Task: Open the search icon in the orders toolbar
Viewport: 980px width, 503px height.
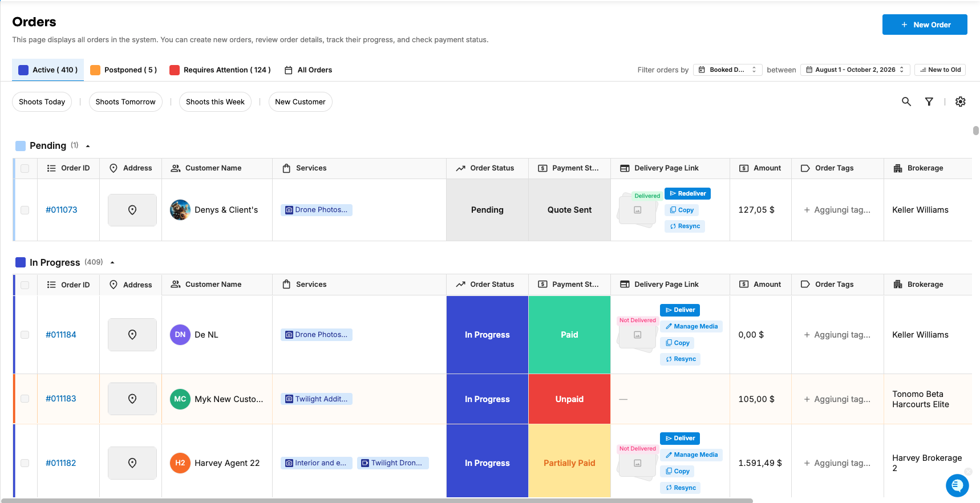Action: tap(906, 102)
